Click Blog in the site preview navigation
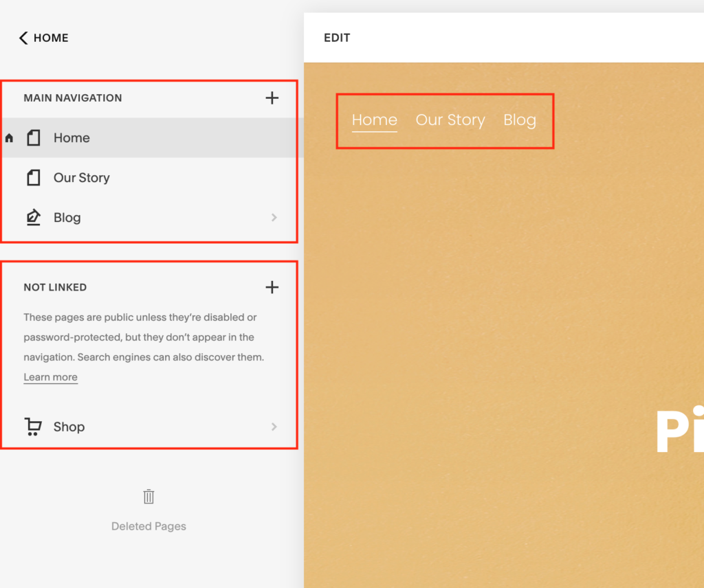This screenshot has height=588, width=704. (x=520, y=120)
